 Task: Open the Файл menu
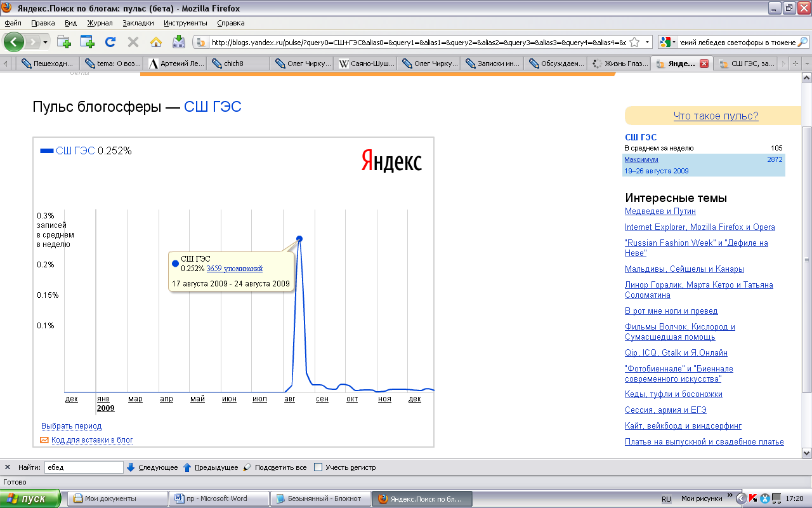[x=13, y=23]
